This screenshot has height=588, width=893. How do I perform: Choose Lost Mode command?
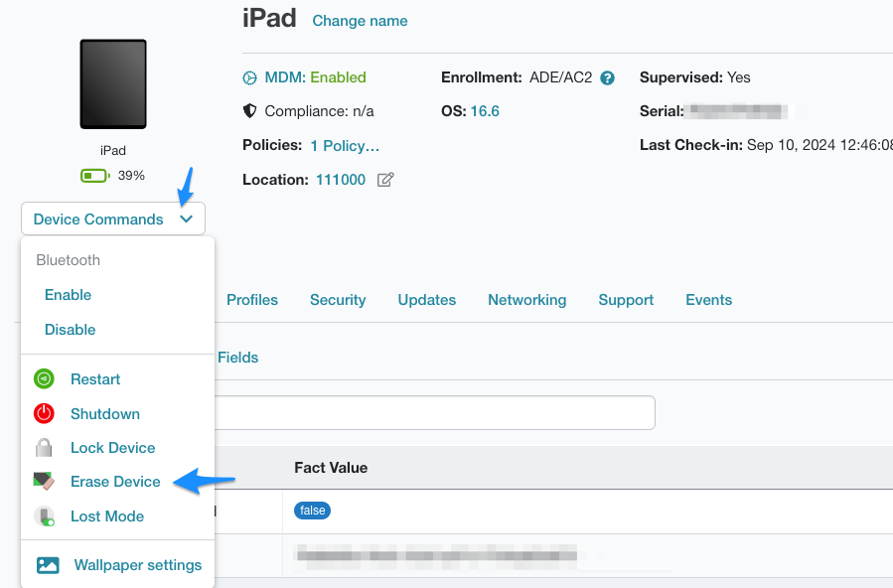[x=107, y=516]
